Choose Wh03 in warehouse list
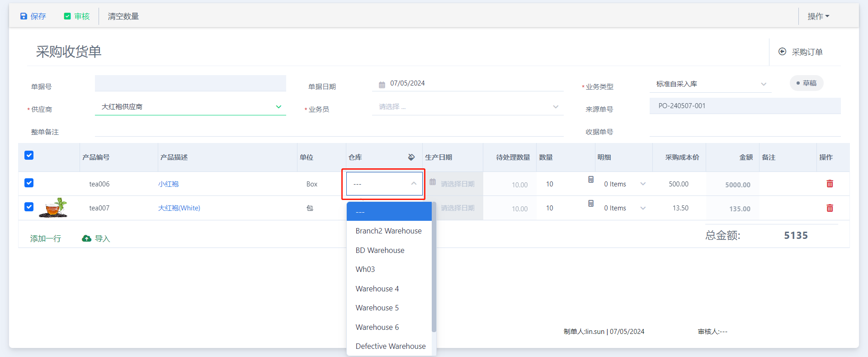The height and width of the screenshot is (357, 868). click(389, 269)
